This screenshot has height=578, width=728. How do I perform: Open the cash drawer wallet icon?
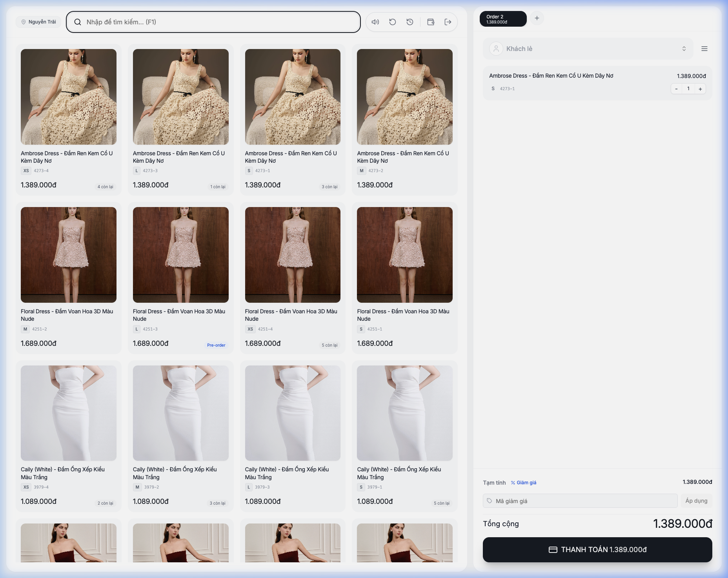pyautogui.click(x=431, y=22)
